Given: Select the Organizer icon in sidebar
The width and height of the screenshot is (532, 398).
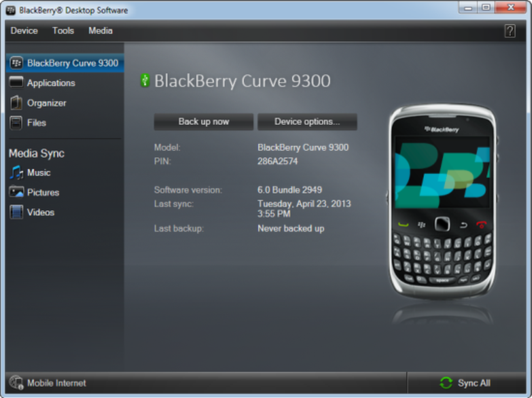Looking at the screenshot, I should [x=16, y=103].
